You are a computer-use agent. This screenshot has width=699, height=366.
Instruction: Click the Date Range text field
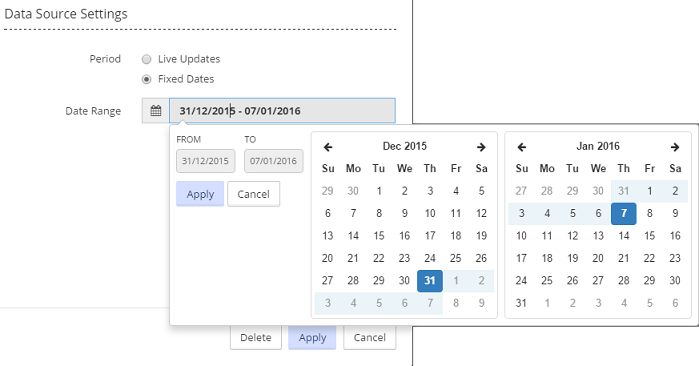[x=282, y=111]
